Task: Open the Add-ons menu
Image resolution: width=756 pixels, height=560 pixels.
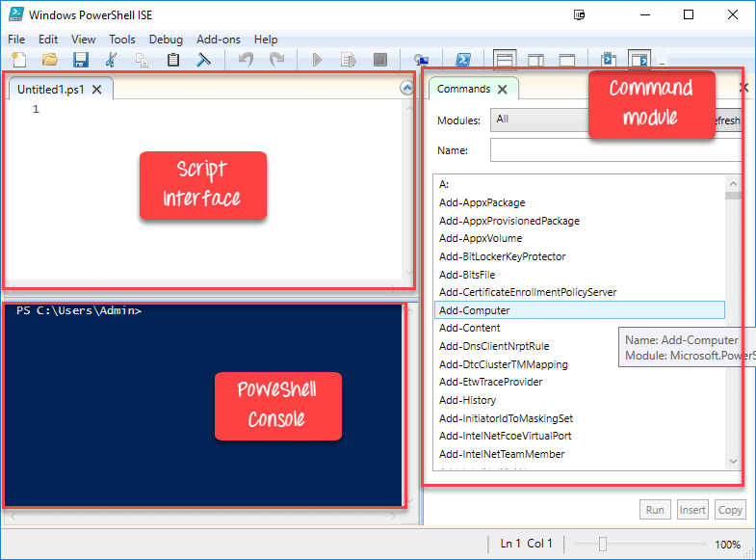Action: click(217, 40)
